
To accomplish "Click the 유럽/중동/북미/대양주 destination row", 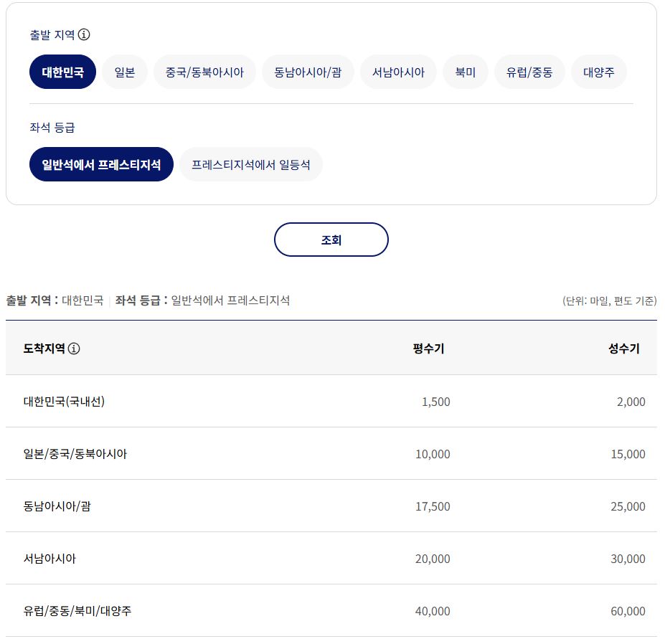I will pos(331,611).
